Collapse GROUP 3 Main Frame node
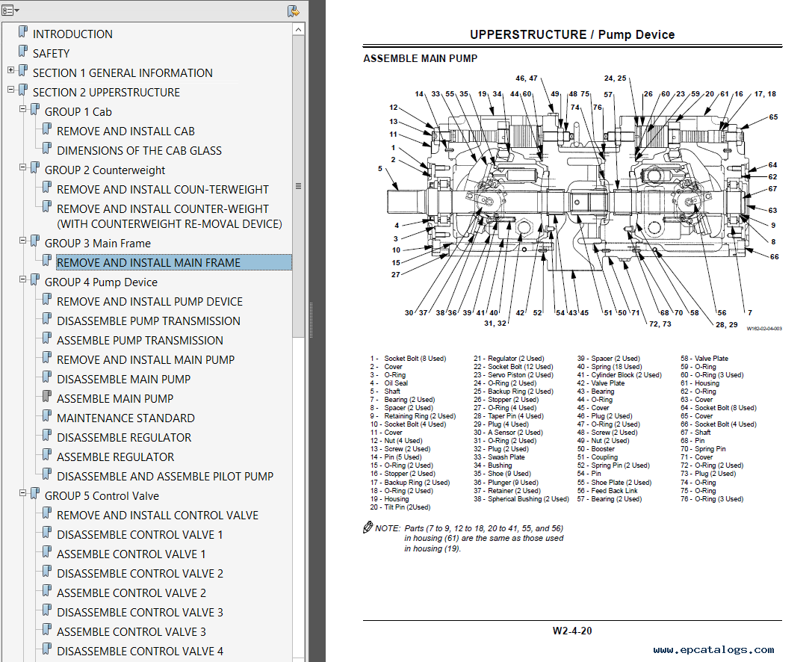Image resolution: width=812 pixels, height=662 pixels. click(23, 241)
